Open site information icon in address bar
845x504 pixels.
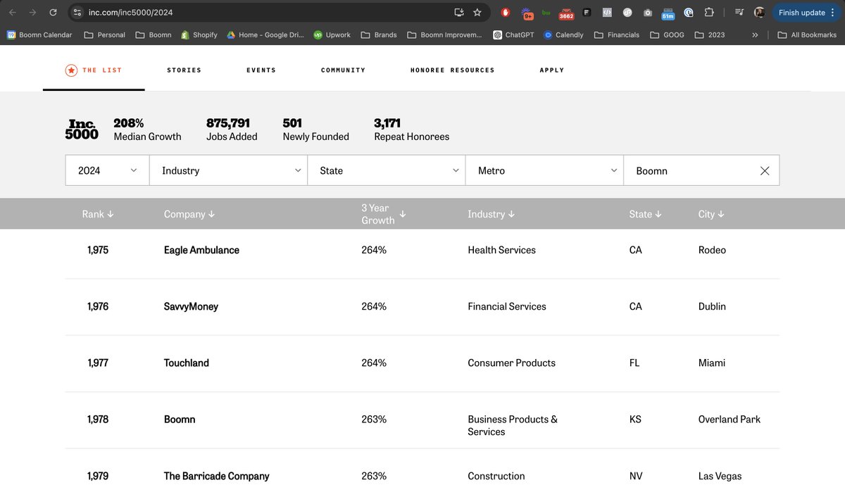pyautogui.click(x=78, y=13)
